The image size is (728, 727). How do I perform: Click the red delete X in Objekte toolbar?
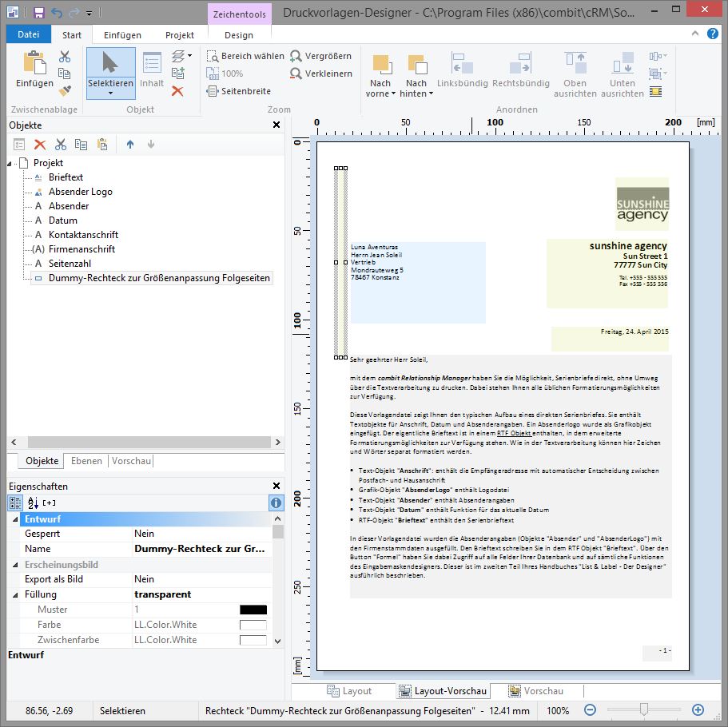coord(40,145)
